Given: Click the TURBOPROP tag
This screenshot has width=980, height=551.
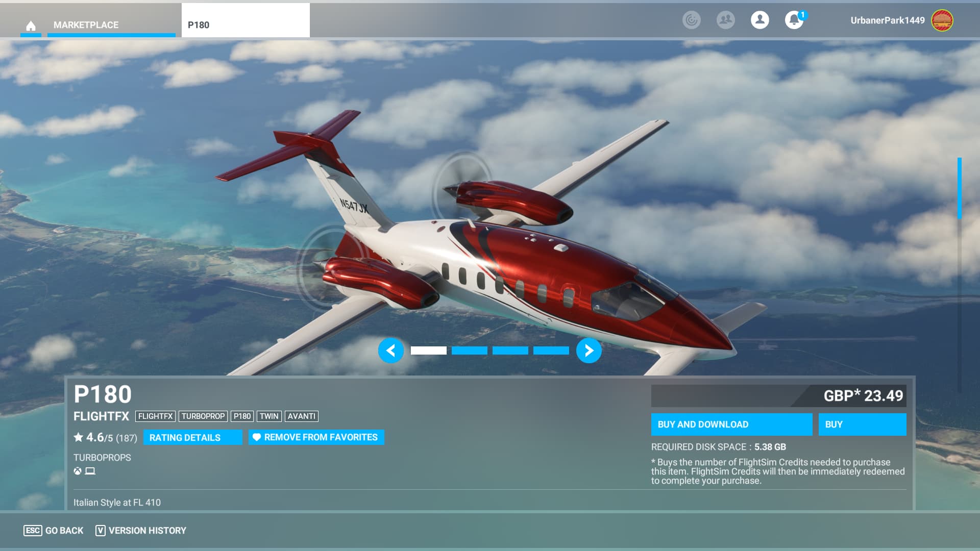Looking at the screenshot, I should [x=203, y=416].
